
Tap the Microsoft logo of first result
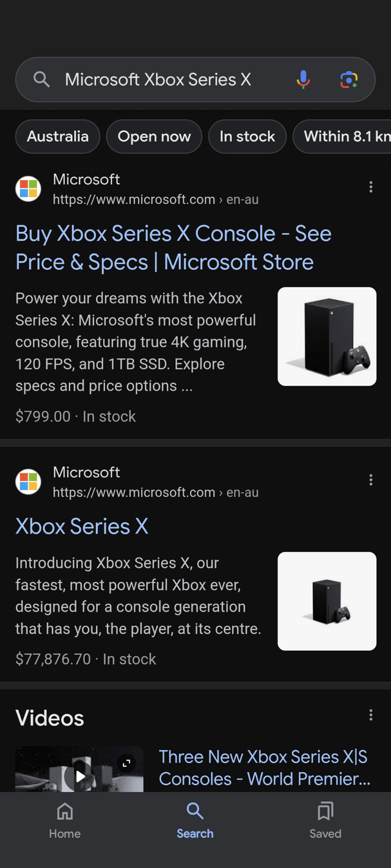28,189
